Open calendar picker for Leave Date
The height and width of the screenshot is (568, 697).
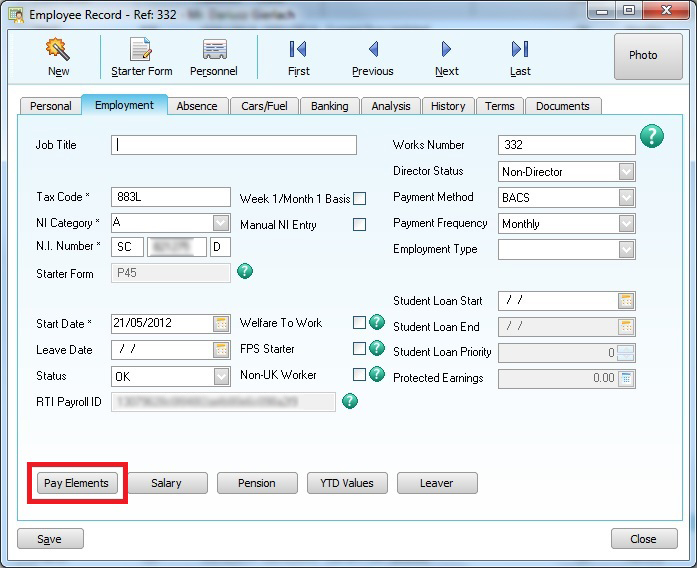coord(221,350)
